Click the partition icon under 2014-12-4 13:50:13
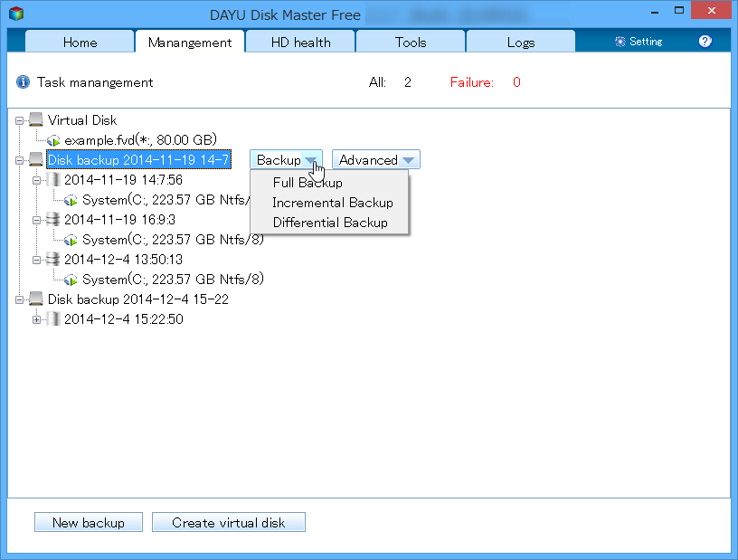 coord(71,280)
